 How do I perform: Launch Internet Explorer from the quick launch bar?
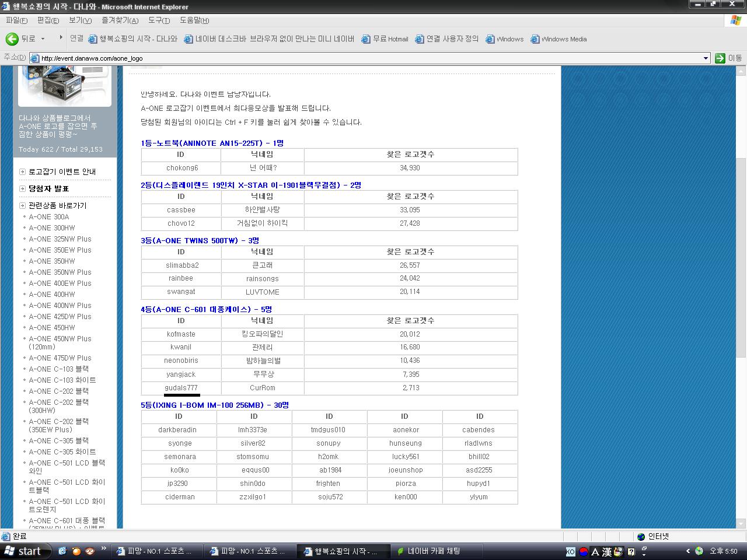62,551
